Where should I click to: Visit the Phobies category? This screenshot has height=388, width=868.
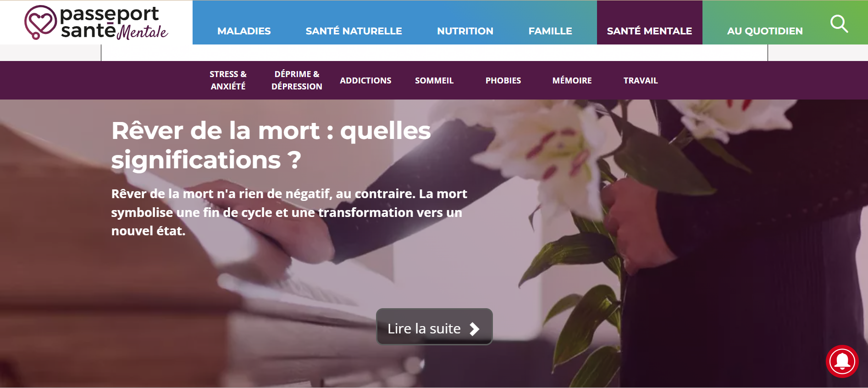[503, 80]
